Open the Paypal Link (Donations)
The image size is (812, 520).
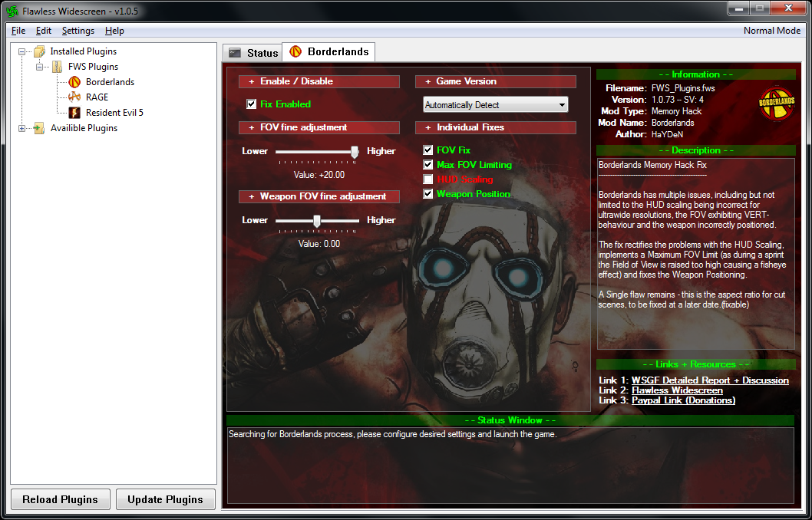[x=684, y=400]
